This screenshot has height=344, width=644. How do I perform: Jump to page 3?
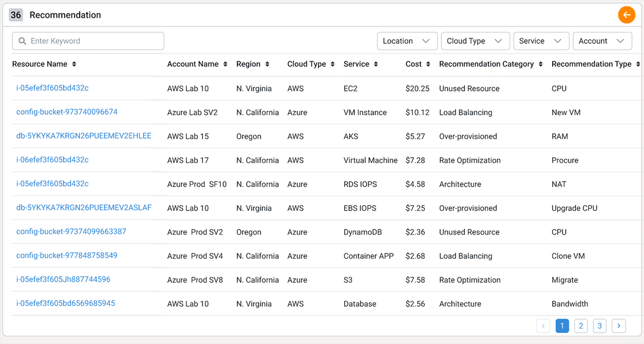coord(599,326)
